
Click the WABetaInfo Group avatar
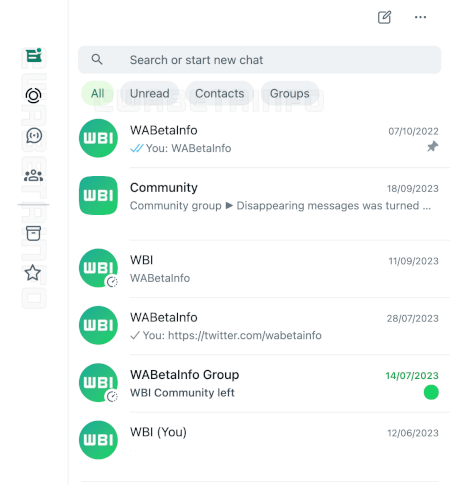click(98, 383)
